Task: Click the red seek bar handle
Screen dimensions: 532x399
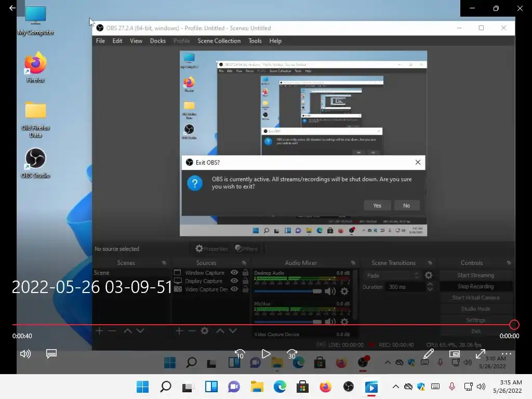Action: 514,325
